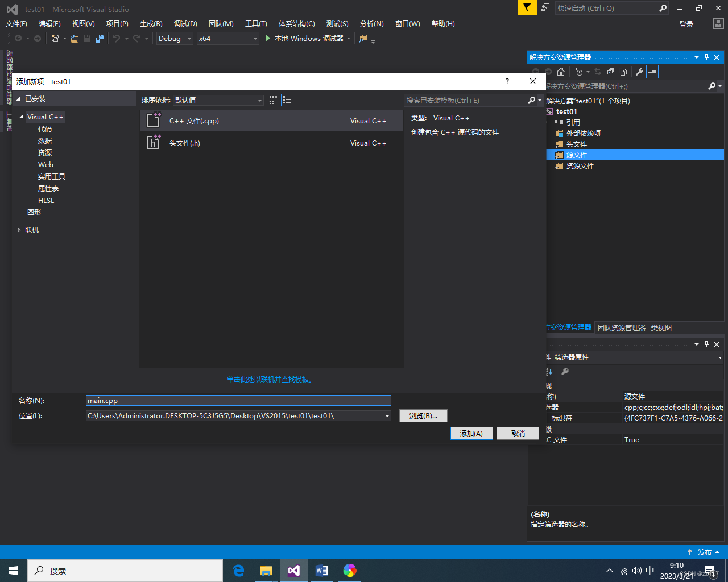
Task: Collapse the Visual C++ category node
Action: tap(20, 117)
